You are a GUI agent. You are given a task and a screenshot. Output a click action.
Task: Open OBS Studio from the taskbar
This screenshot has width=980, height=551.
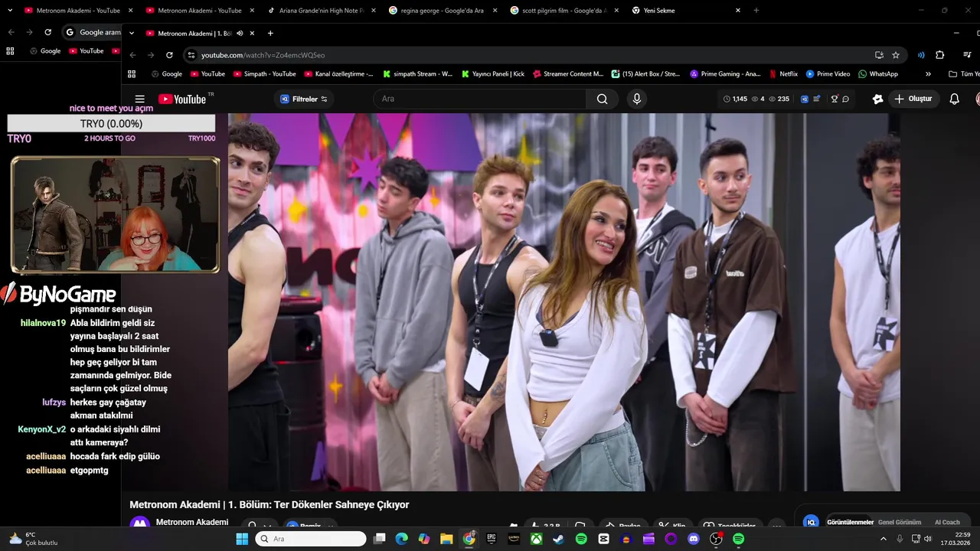(x=716, y=539)
